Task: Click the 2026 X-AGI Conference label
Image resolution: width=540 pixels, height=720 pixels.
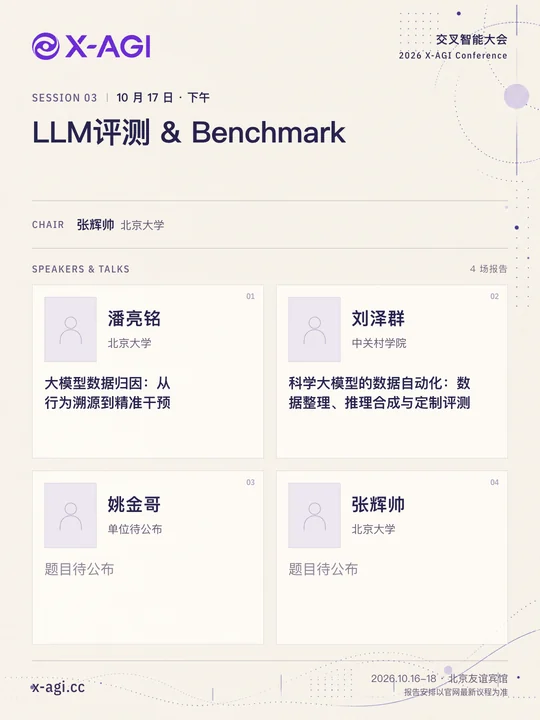Action: [453, 56]
